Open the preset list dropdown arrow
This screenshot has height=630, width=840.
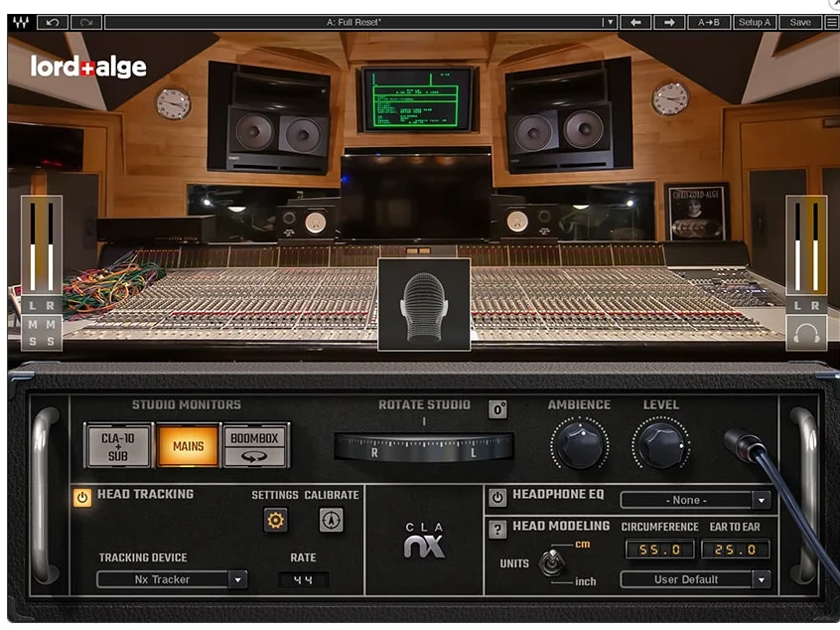pos(609,23)
